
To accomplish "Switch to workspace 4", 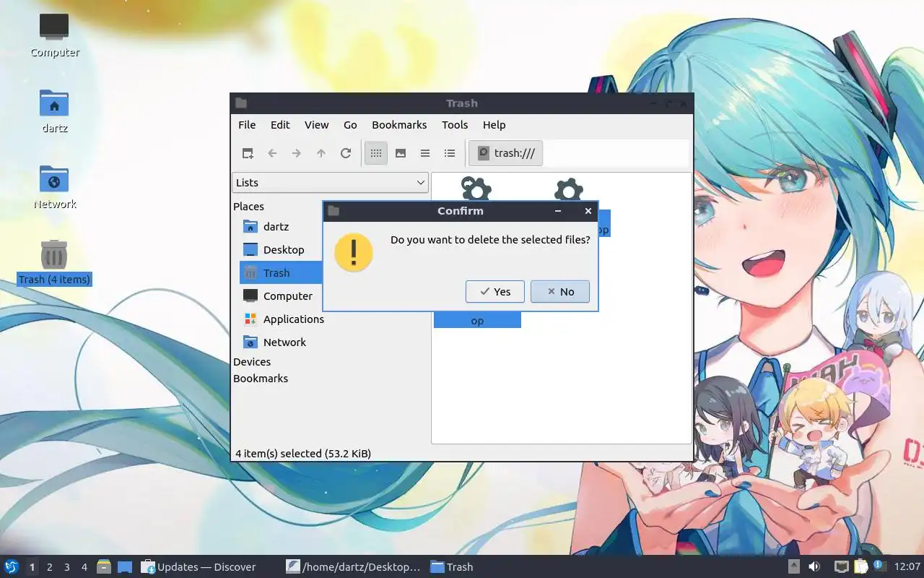I will coord(84,567).
